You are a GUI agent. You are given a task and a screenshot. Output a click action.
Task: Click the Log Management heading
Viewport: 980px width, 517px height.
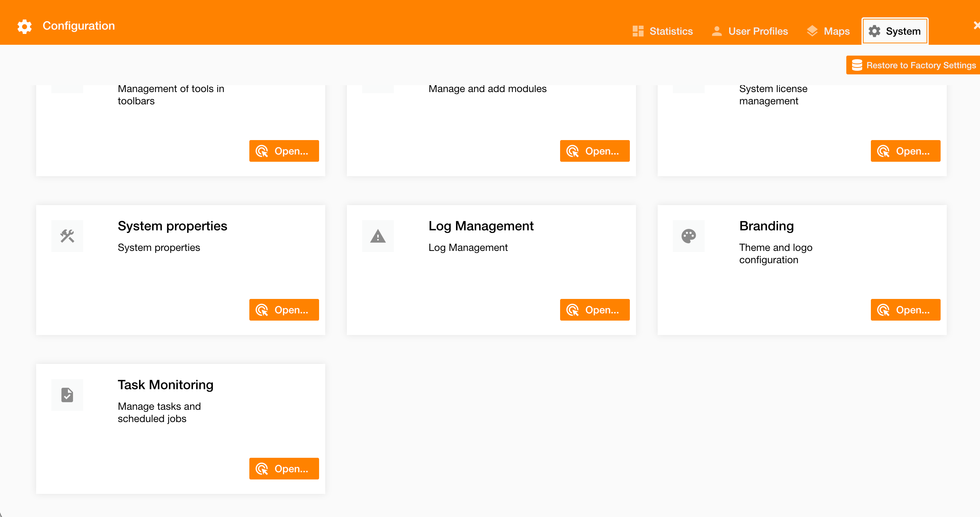(x=481, y=226)
